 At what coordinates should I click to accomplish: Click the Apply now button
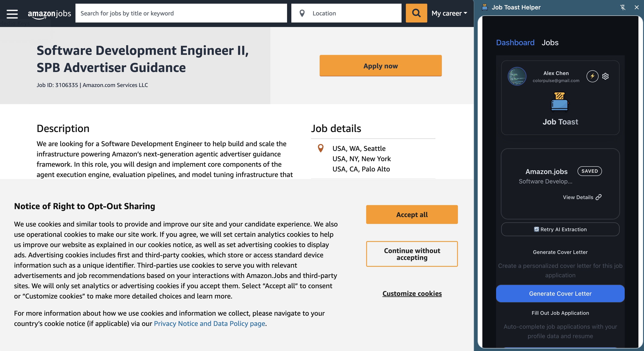coord(380,66)
